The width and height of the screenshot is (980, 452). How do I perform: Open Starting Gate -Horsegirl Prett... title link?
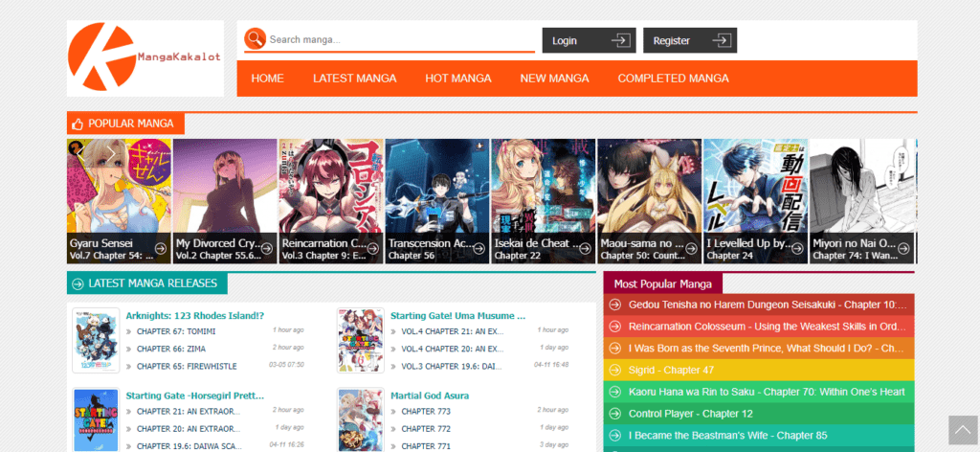[195, 395]
